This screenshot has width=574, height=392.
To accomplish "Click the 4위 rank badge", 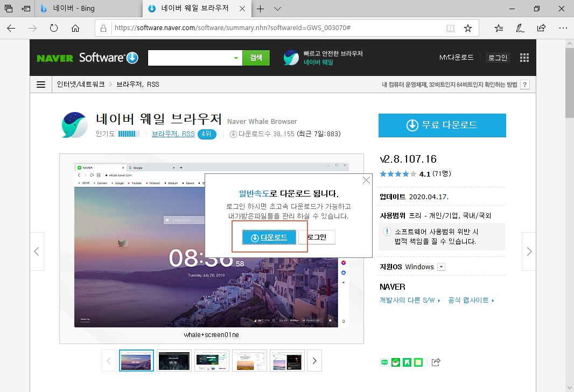I will [207, 134].
